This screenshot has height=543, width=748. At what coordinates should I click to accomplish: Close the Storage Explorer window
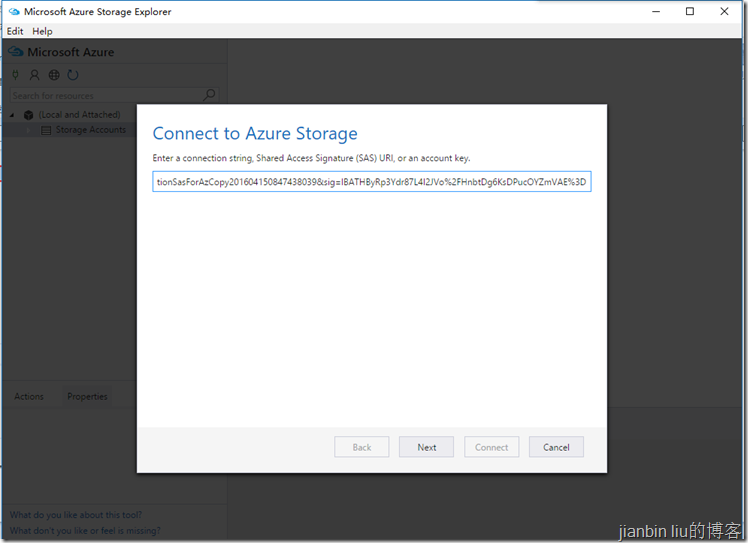(724, 11)
